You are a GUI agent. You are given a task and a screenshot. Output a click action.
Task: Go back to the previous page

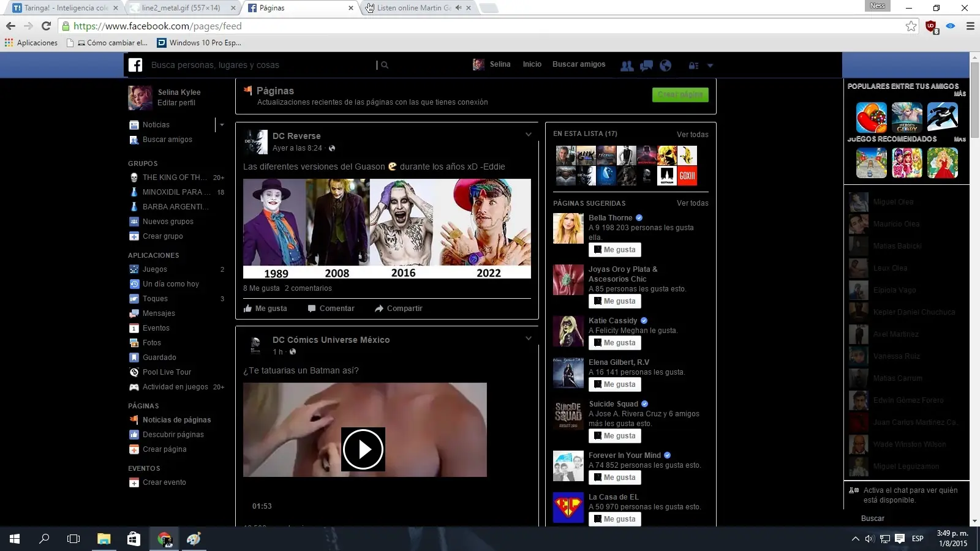pyautogui.click(x=10, y=26)
